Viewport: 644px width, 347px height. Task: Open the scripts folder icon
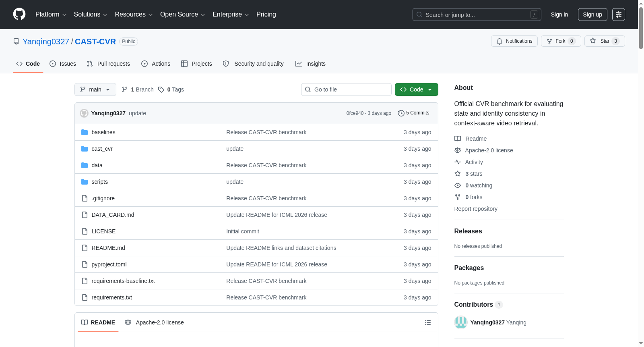click(85, 182)
